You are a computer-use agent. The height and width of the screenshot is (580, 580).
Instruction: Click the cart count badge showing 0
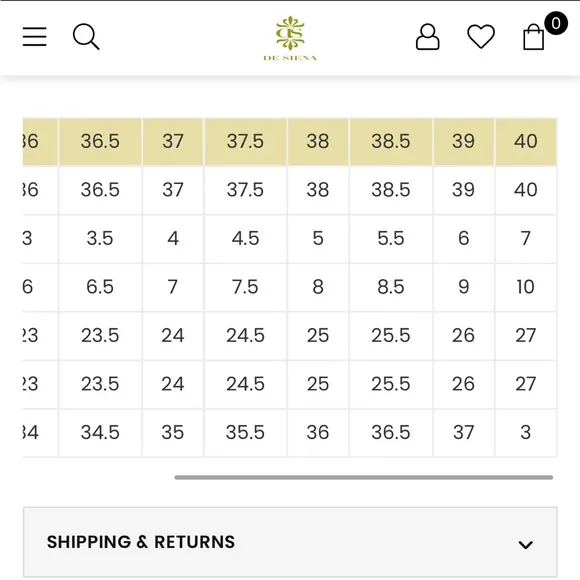pyautogui.click(x=556, y=23)
